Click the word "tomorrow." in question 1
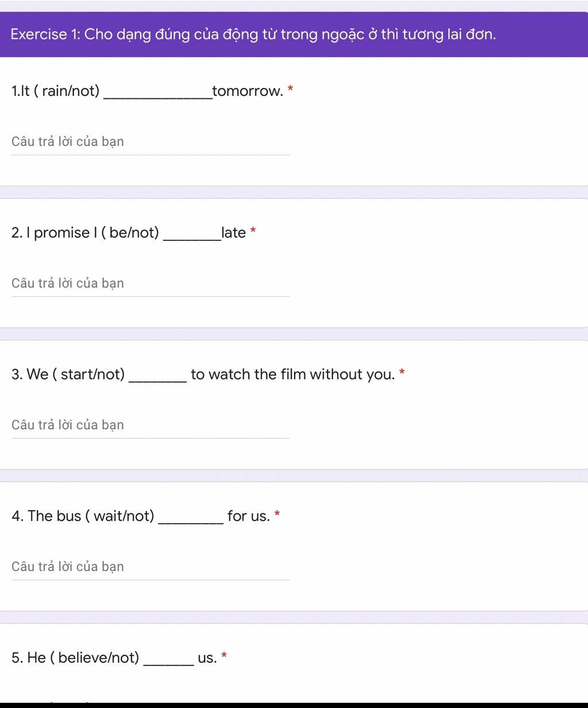Screen dimensions: 588x708 [248, 91]
